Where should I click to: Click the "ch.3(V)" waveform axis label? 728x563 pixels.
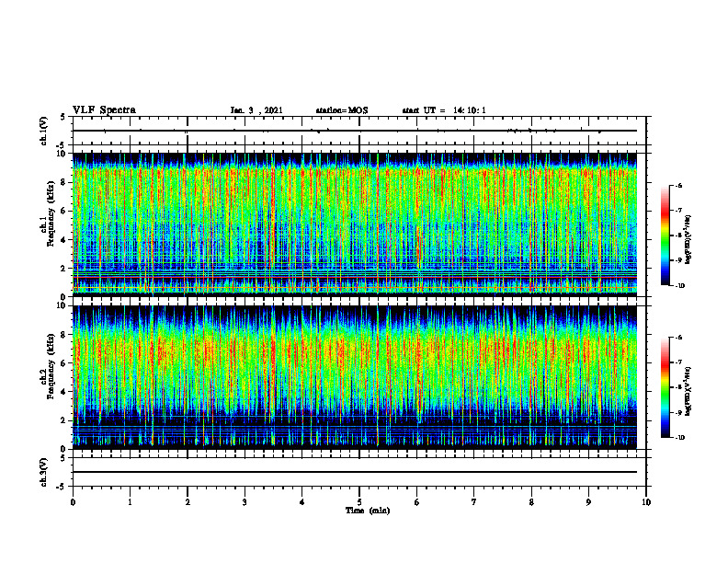pyautogui.click(x=44, y=472)
